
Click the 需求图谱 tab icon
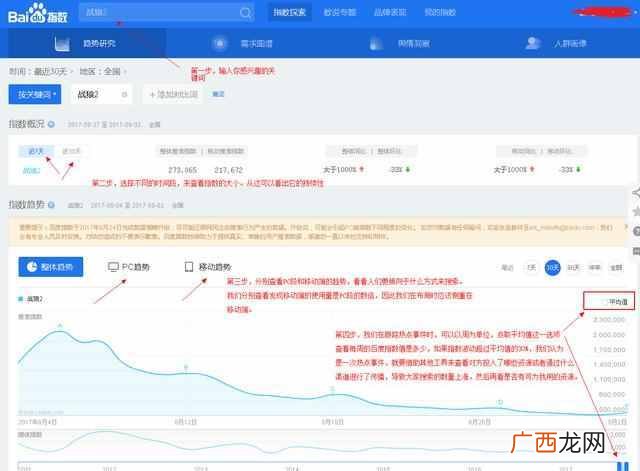coord(220,43)
